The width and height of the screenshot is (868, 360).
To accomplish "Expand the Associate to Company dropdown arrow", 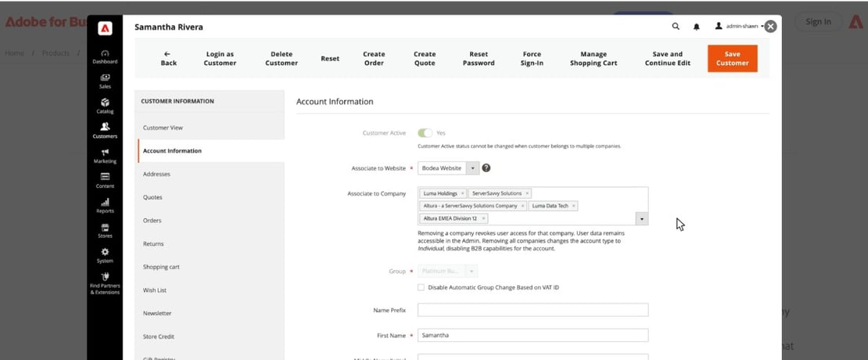I will 641,219.
